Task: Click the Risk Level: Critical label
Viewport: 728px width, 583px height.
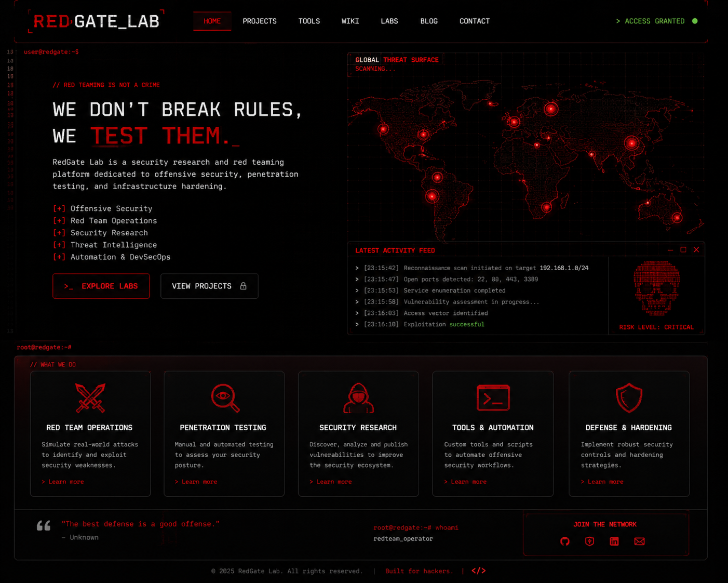Action: click(x=656, y=327)
